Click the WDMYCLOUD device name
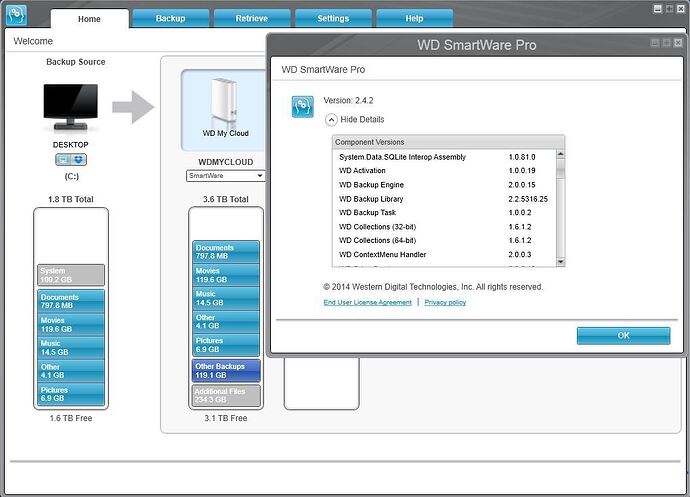 click(x=226, y=162)
